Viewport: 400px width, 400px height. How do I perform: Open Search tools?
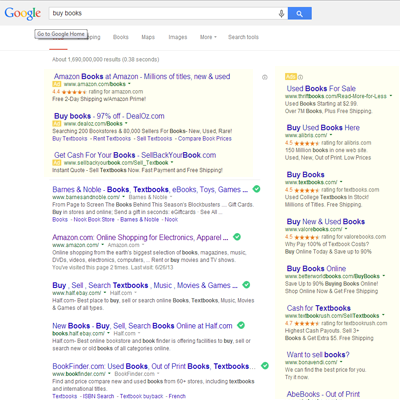[x=243, y=37]
